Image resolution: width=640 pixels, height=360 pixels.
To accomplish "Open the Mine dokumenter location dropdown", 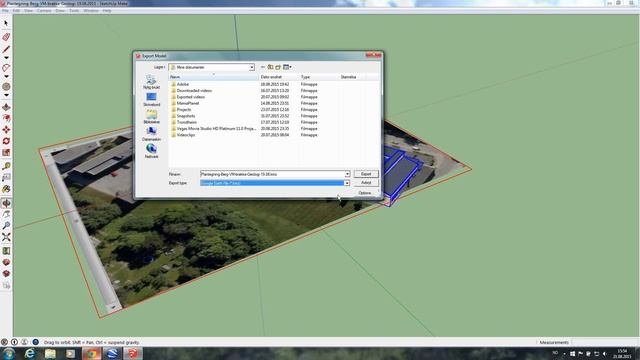I will [252, 67].
